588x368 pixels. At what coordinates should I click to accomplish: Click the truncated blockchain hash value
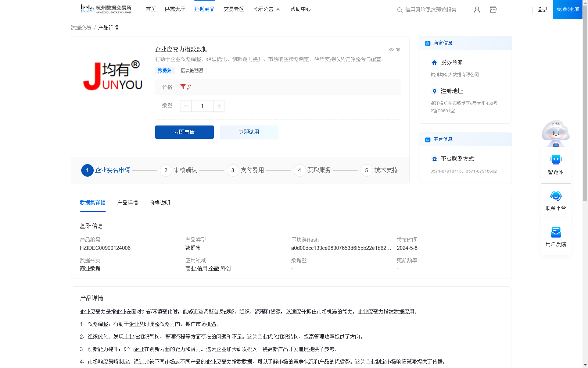click(341, 248)
